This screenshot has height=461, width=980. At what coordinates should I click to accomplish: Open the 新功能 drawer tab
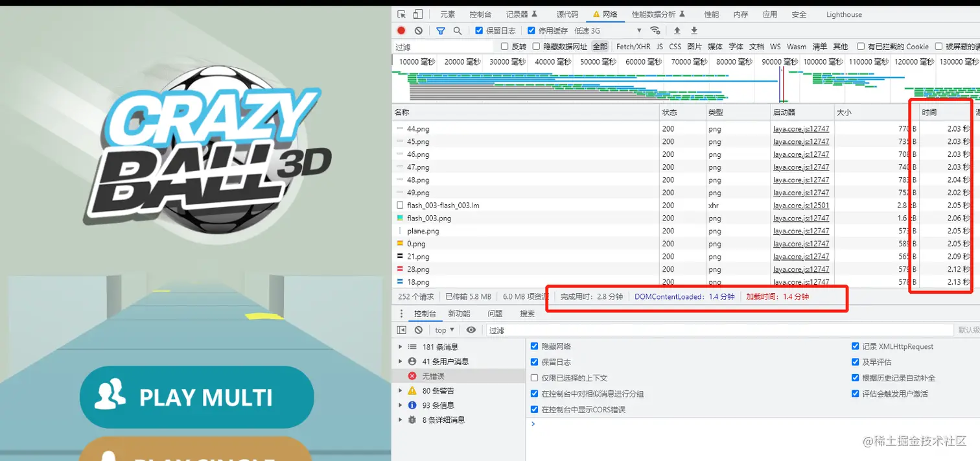click(x=459, y=314)
